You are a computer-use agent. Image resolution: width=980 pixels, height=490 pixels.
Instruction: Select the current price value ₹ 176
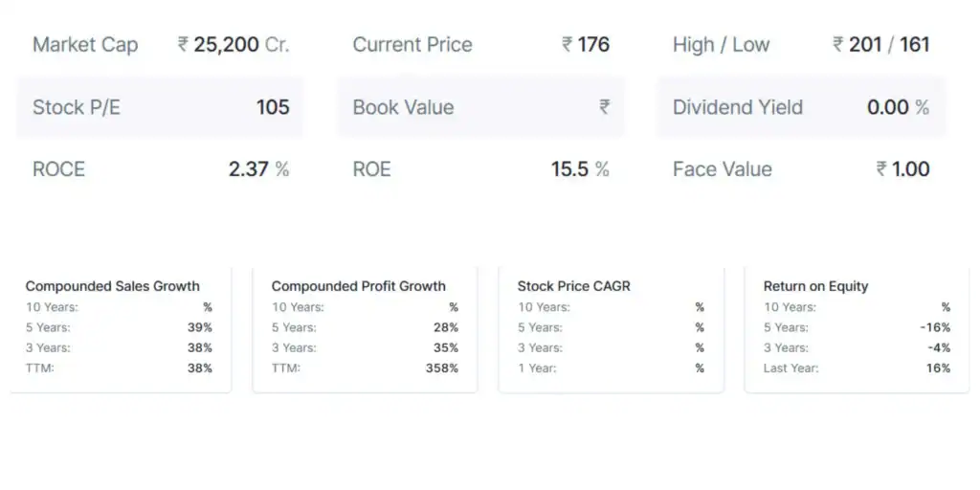(x=586, y=45)
